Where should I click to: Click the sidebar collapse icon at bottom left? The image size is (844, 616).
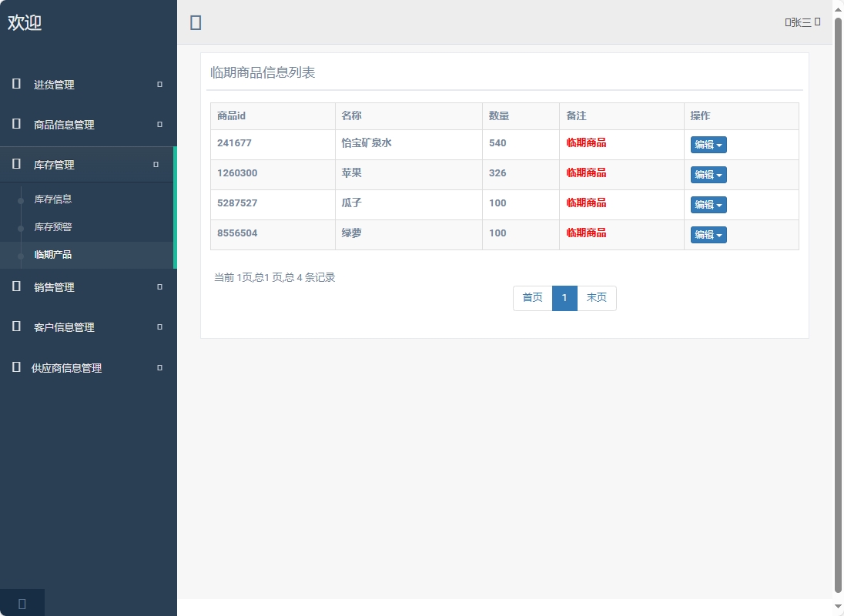click(22, 603)
